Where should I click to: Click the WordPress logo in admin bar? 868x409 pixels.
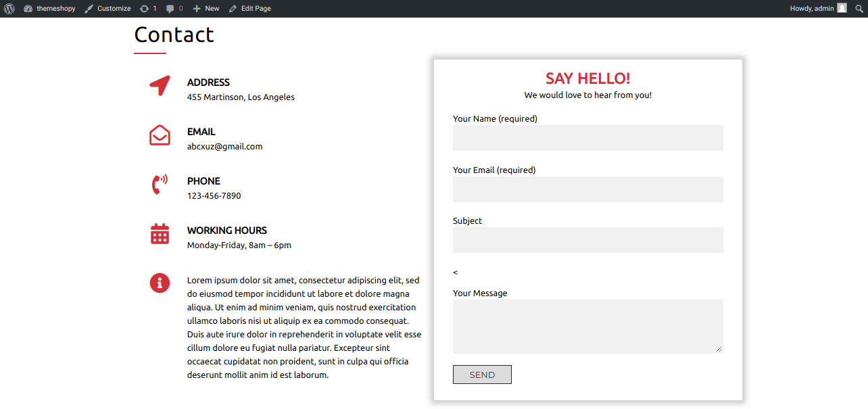[x=9, y=9]
